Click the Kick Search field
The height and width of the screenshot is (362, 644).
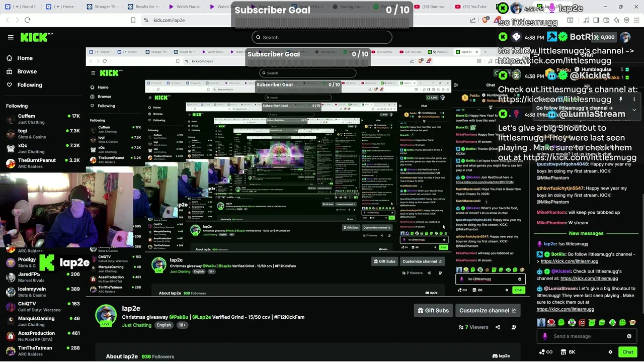pyautogui.click(x=322, y=37)
